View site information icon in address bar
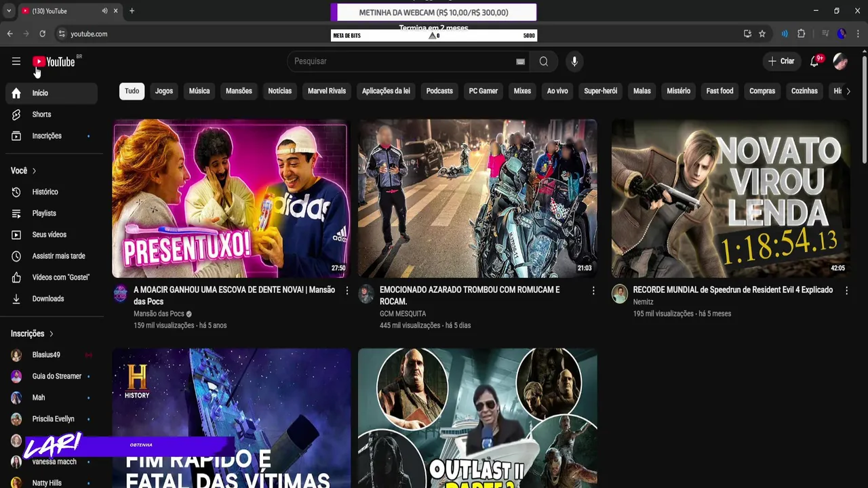The height and width of the screenshot is (488, 868). pyautogui.click(x=62, y=34)
